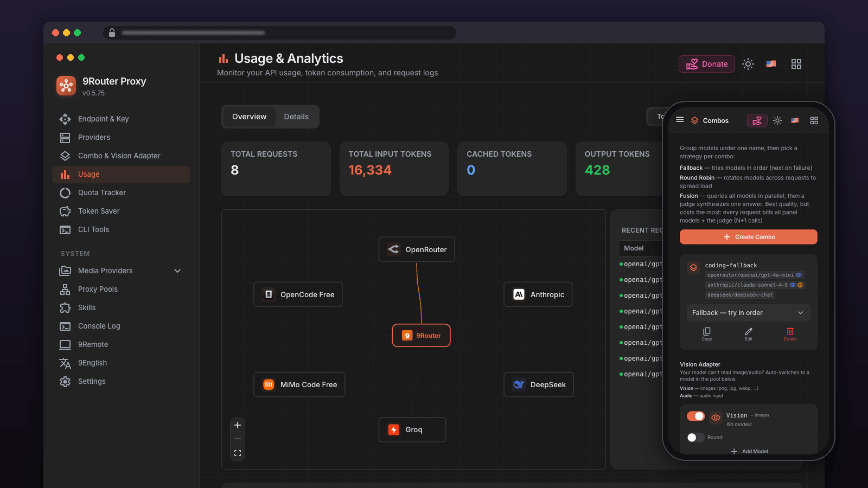Click Add Model in Vision Adapter

(749, 451)
